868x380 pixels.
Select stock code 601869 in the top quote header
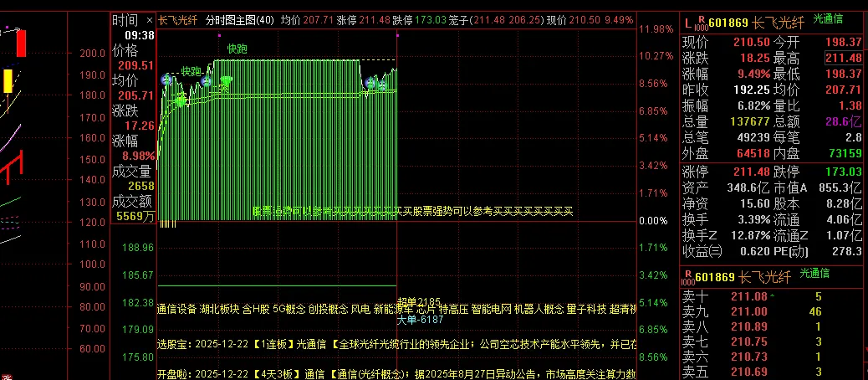729,23
